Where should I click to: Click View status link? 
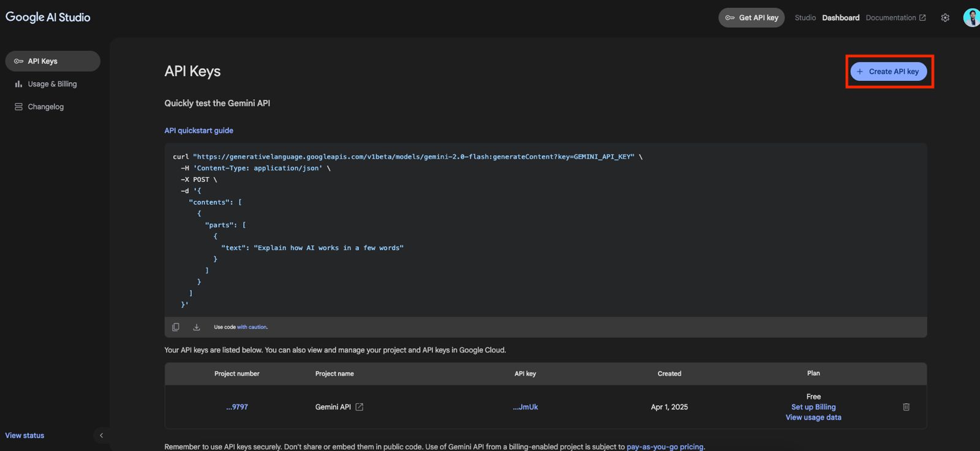coord(24,436)
